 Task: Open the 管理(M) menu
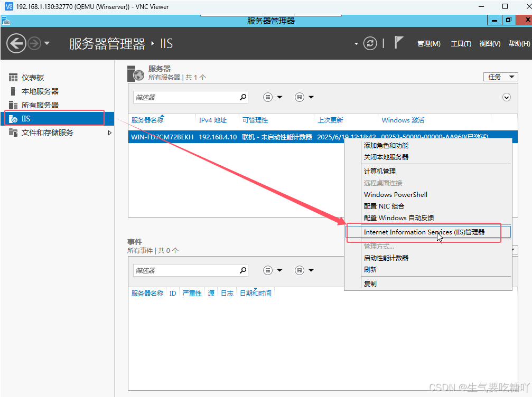(428, 44)
